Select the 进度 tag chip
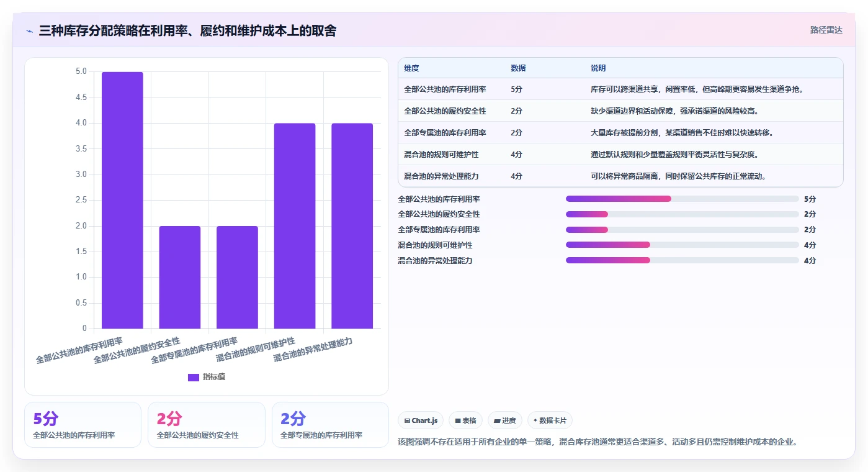Image resolution: width=868 pixels, height=472 pixels. pos(505,420)
